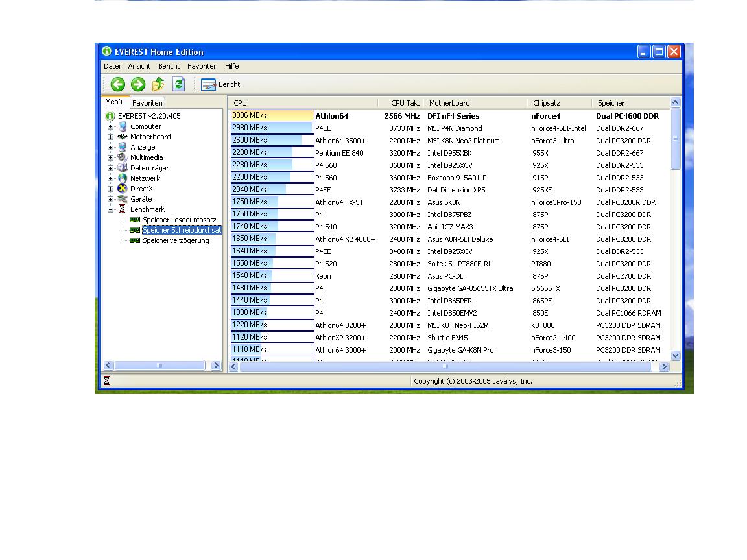Image resolution: width=747 pixels, height=560 pixels.
Task: Click the Dual PC1066 RDRAM cell
Action: point(628,313)
